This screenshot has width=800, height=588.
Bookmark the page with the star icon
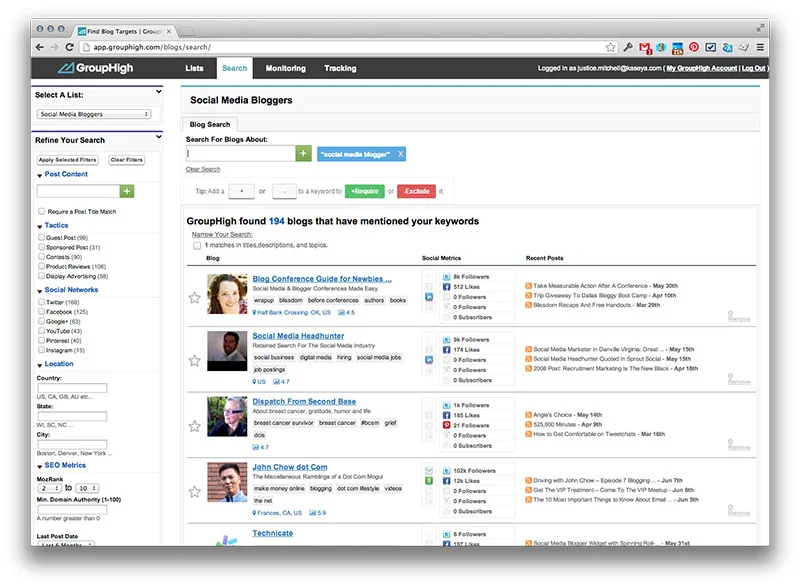(x=610, y=47)
